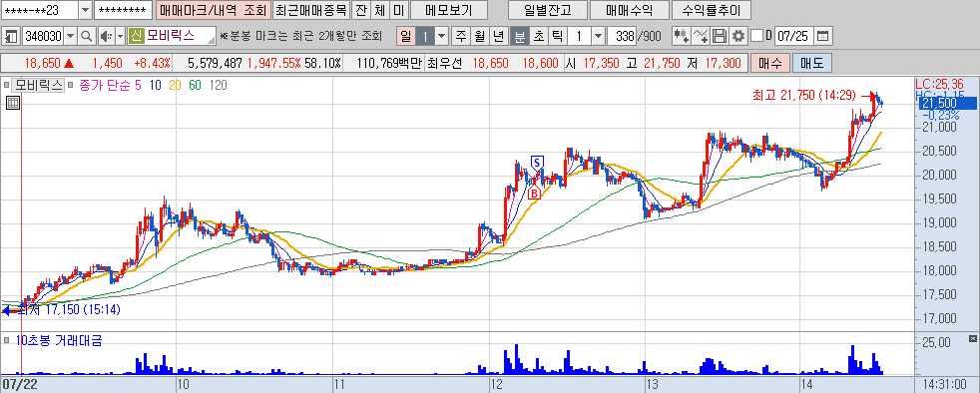Select the 초 second period toggle
Viewport: 980px width, 393px height.
click(538, 36)
